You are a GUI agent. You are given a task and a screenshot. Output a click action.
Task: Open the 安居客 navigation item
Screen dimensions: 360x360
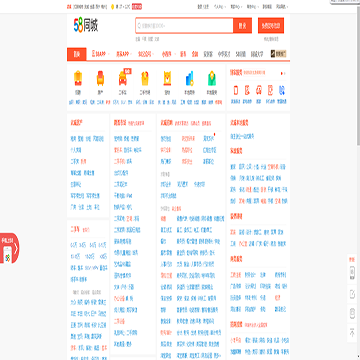(208, 54)
